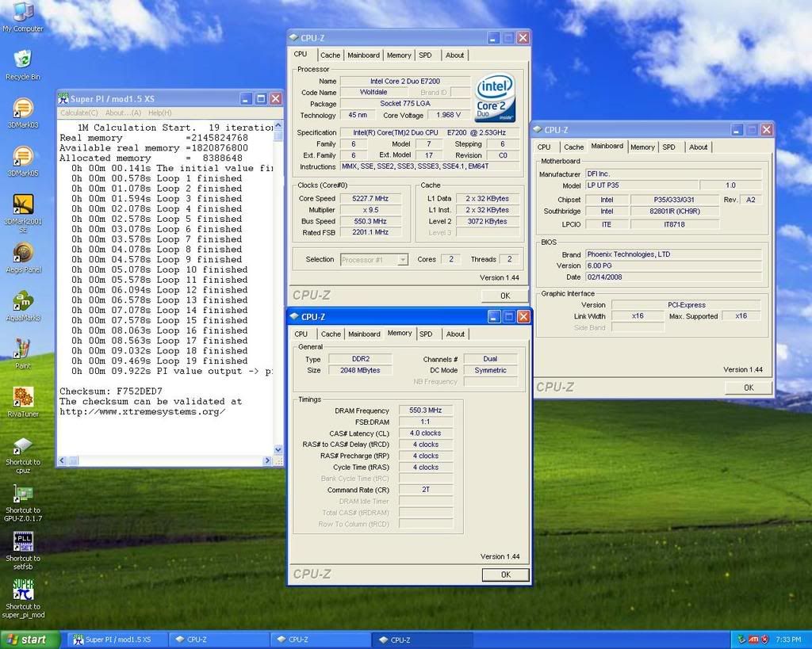
Task: Click the red circular tray icon
Action: (764, 639)
